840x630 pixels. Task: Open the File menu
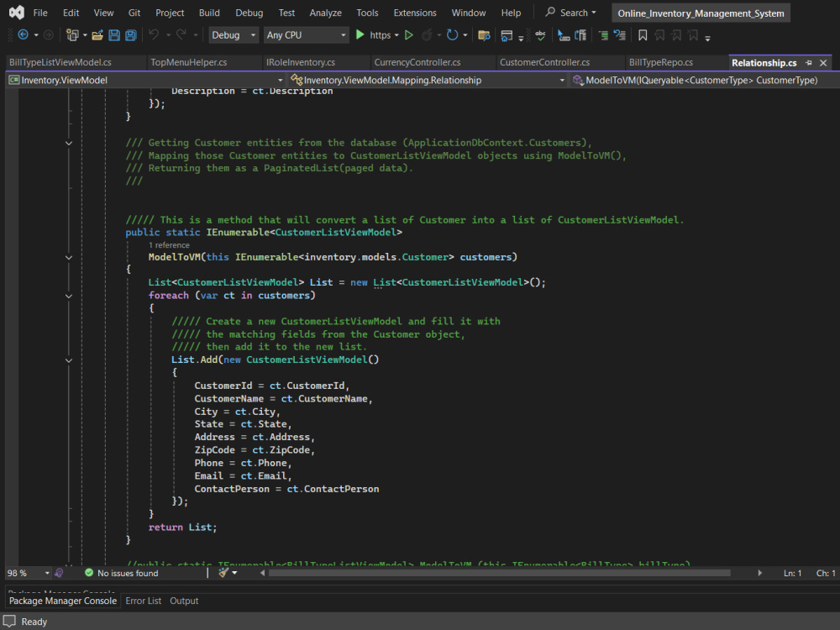click(40, 13)
